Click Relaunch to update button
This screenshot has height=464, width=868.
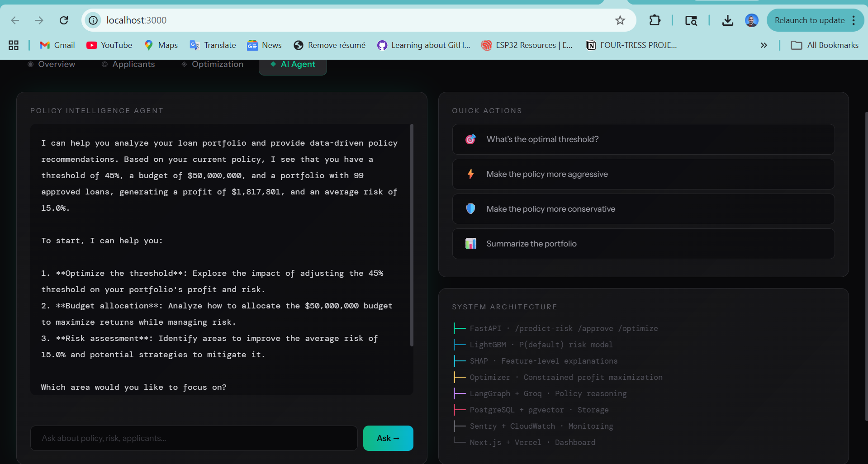[809, 20]
